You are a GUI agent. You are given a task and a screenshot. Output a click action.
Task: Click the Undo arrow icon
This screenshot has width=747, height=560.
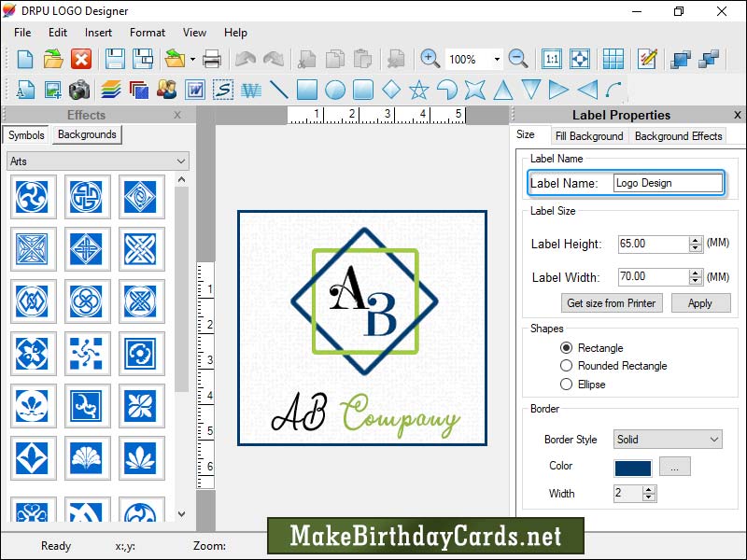click(245, 58)
